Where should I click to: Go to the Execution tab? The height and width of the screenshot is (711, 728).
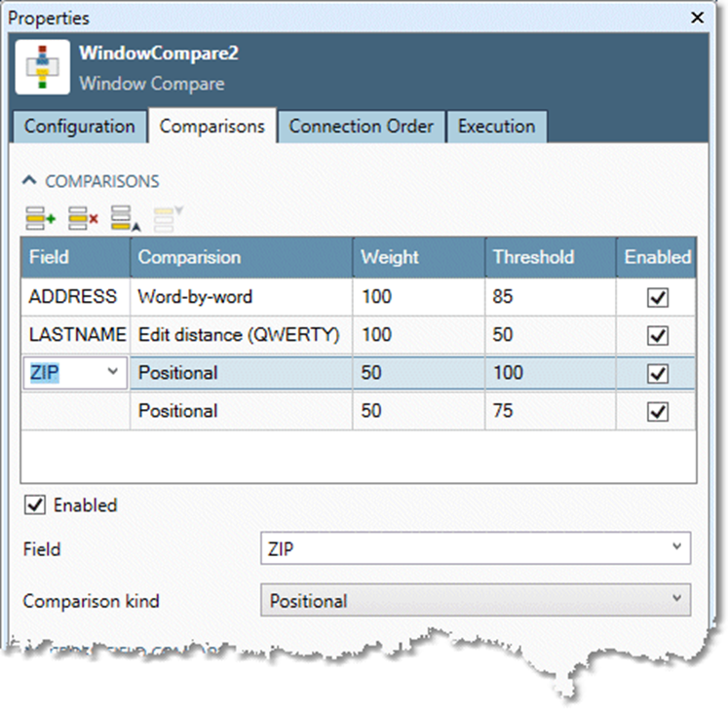coord(496,127)
